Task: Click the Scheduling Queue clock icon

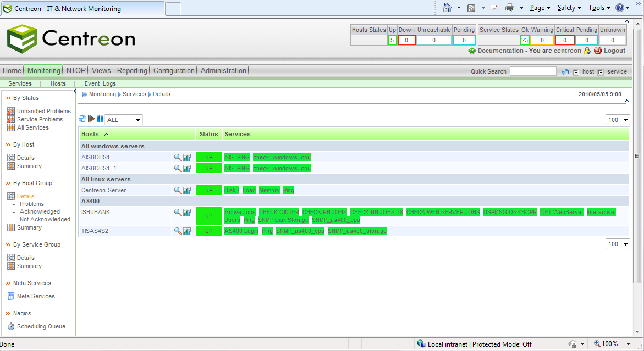Action: click(x=11, y=326)
